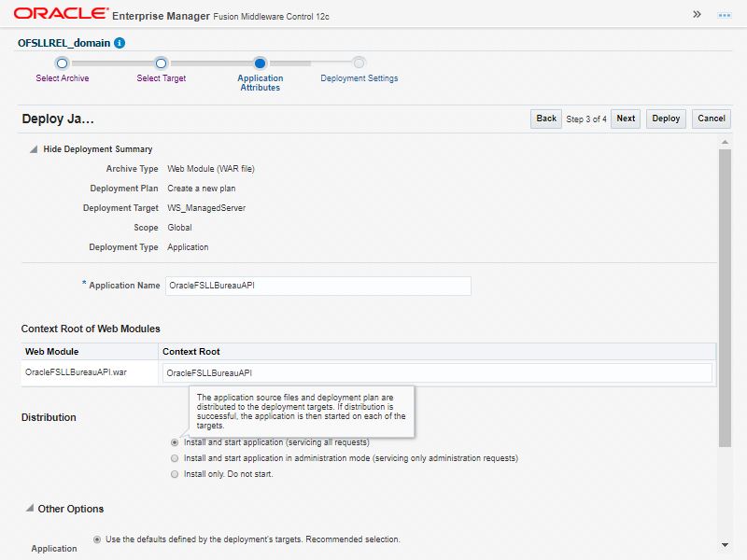Screen dimensions: 747x560
Task: Collapse the Other Options section
Action: (x=30, y=508)
